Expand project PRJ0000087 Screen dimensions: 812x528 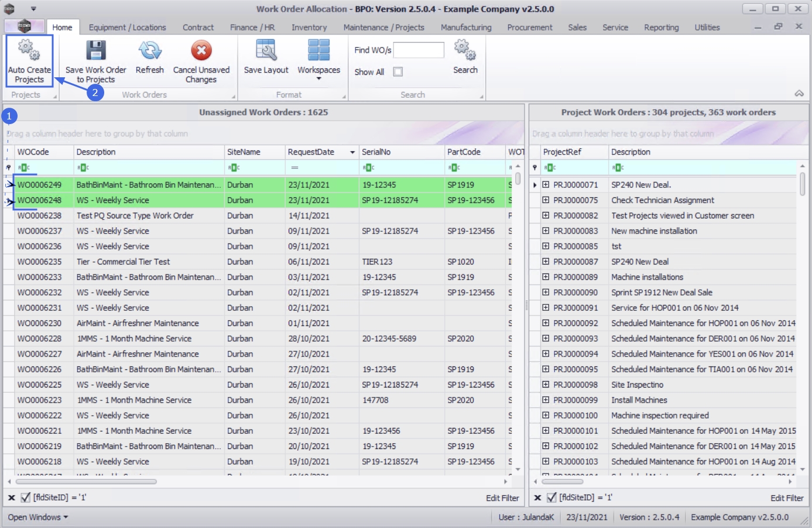pos(546,262)
